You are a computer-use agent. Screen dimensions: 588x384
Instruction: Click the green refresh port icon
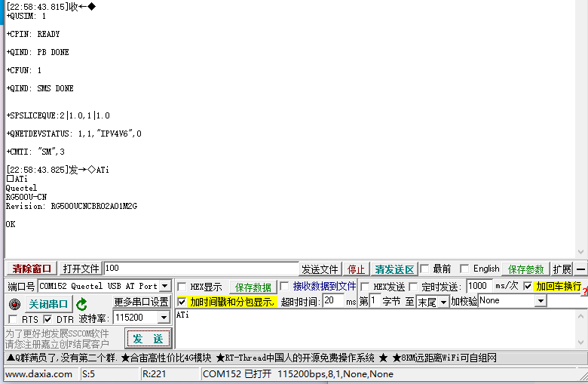pyautogui.click(x=81, y=304)
